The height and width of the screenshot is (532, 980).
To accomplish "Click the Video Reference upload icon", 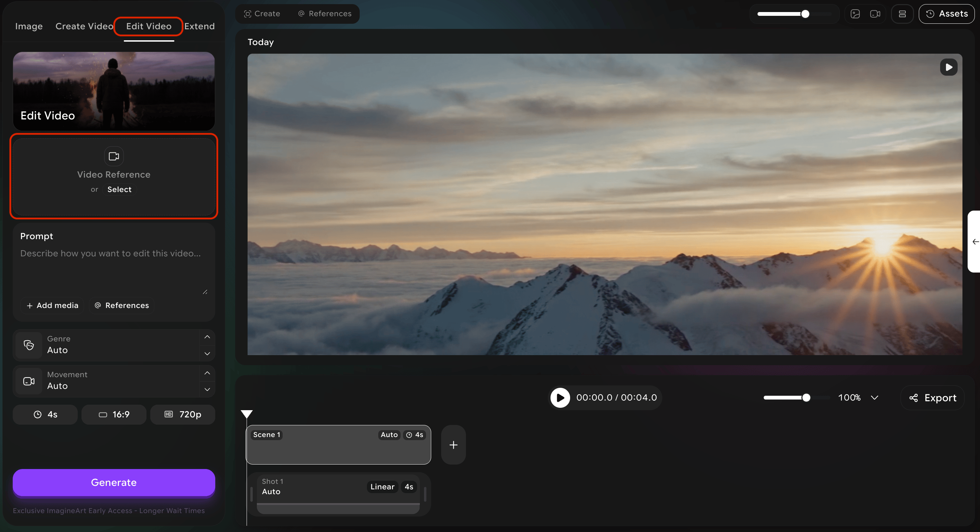I will pyautogui.click(x=114, y=156).
